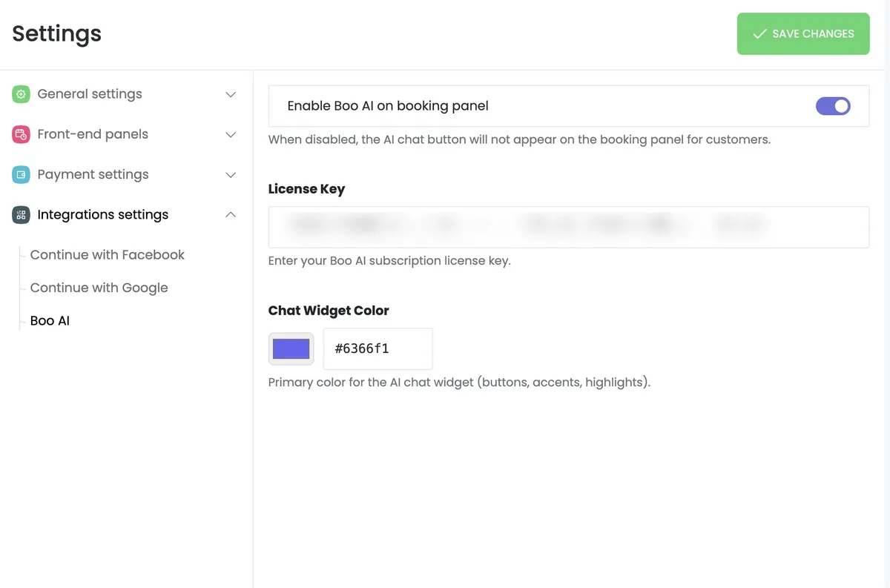The image size is (890, 588).
Task: Click the blue Payment settings wallet icon
Action: coord(21,174)
